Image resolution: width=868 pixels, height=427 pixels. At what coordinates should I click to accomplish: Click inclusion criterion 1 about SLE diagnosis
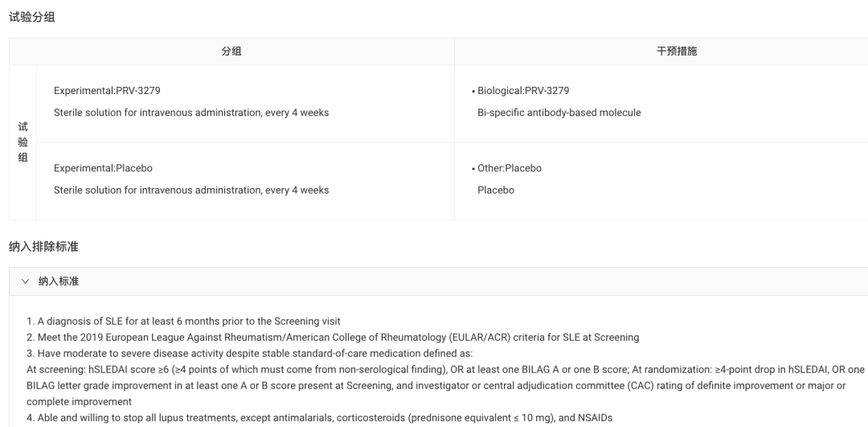pyautogui.click(x=183, y=321)
